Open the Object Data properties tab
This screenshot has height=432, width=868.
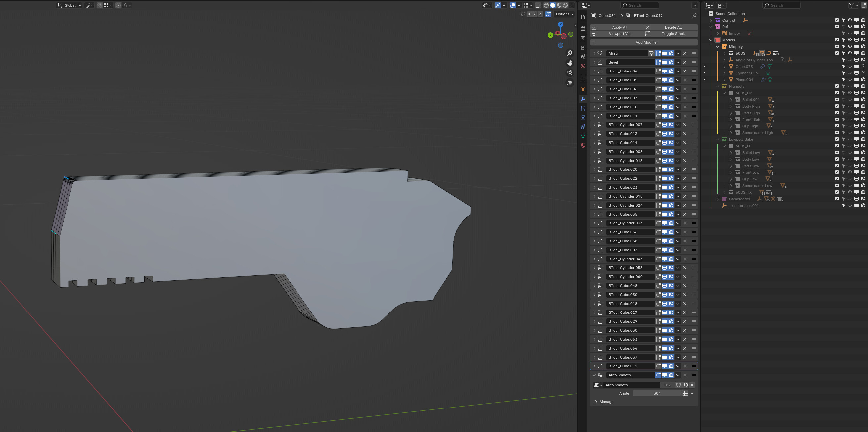[583, 136]
